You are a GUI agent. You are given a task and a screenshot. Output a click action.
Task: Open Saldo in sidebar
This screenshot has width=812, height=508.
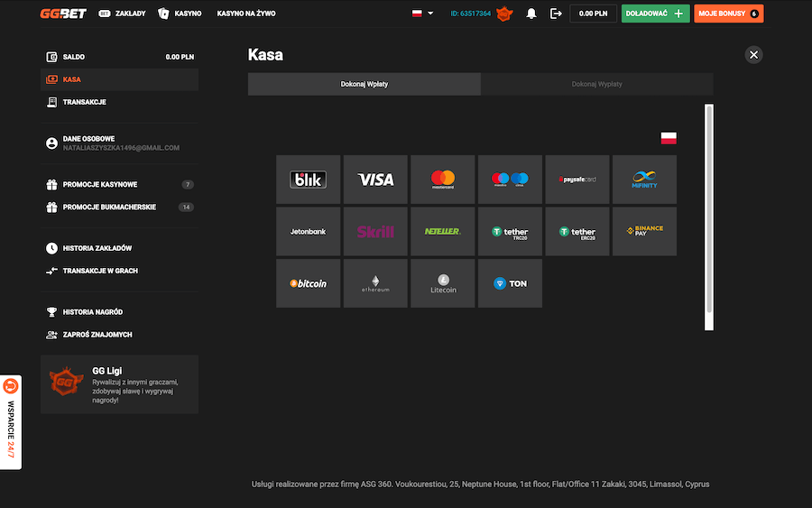120,57
